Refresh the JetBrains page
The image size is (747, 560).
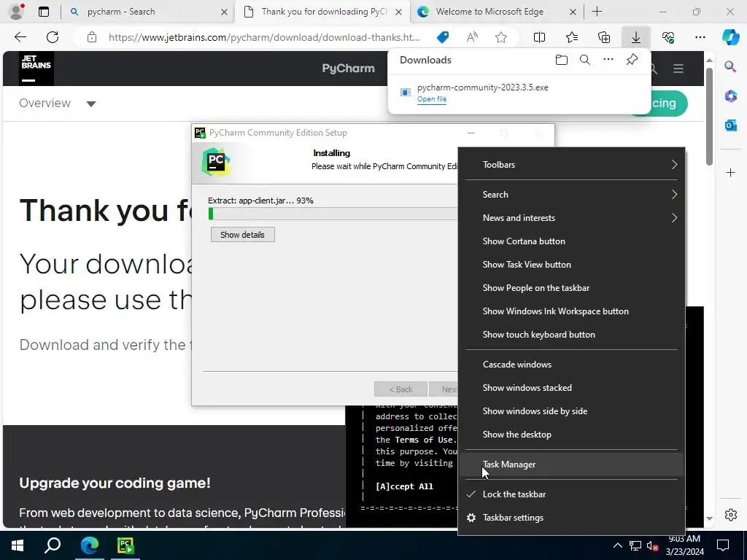tap(53, 37)
